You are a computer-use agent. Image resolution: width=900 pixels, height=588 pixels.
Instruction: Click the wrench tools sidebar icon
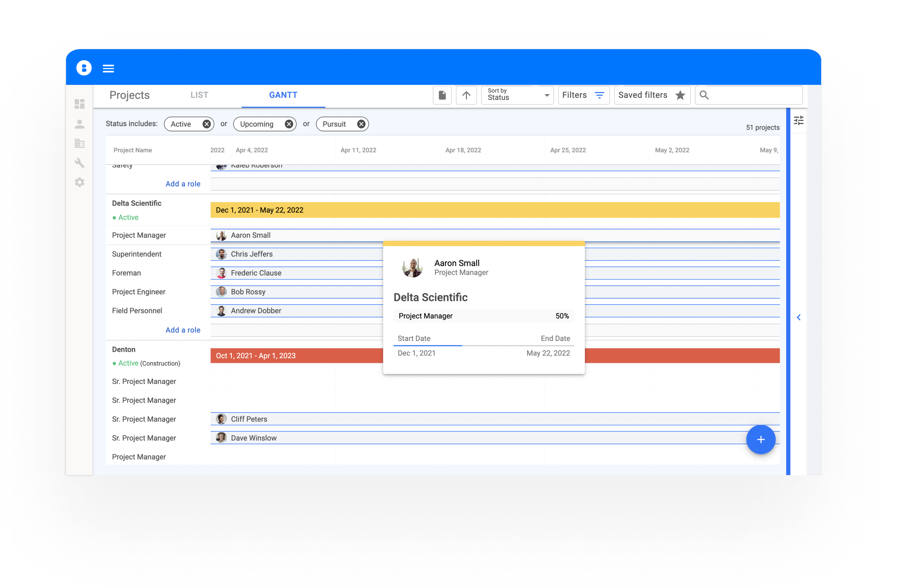[x=79, y=163]
